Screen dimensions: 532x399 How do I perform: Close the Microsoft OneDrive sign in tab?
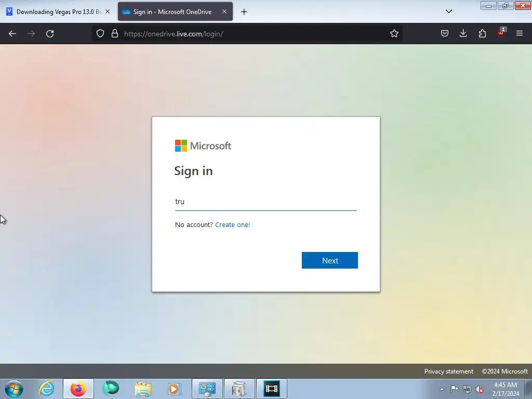(x=224, y=11)
